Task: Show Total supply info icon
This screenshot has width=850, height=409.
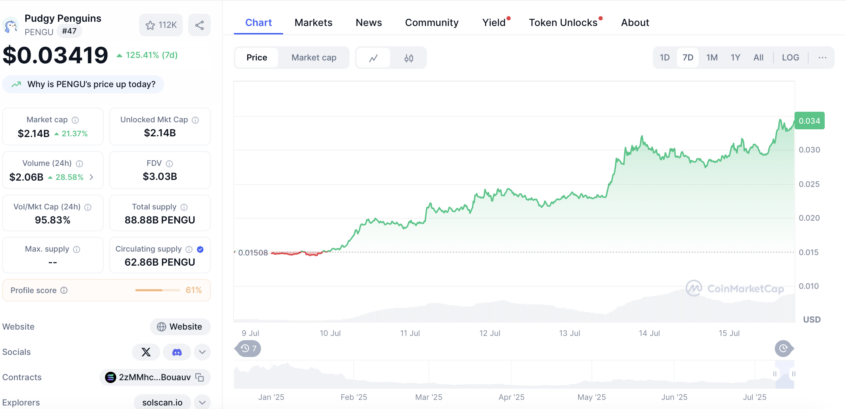Action: [x=184, y=207]
